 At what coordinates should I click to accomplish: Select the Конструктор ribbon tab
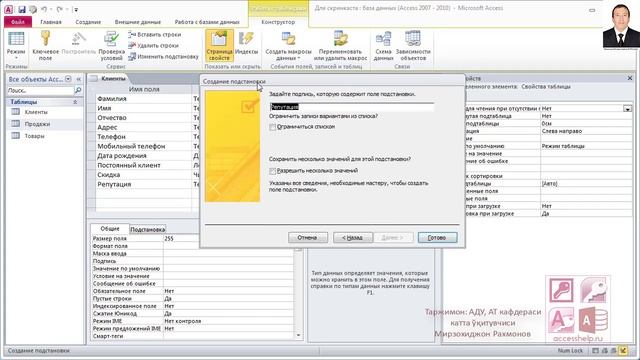click(x=278, y=22)
